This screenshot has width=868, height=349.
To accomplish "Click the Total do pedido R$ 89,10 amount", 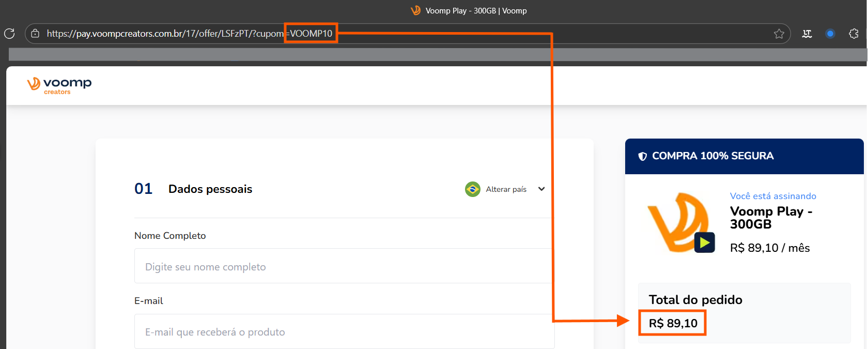I will pos(673,323).
